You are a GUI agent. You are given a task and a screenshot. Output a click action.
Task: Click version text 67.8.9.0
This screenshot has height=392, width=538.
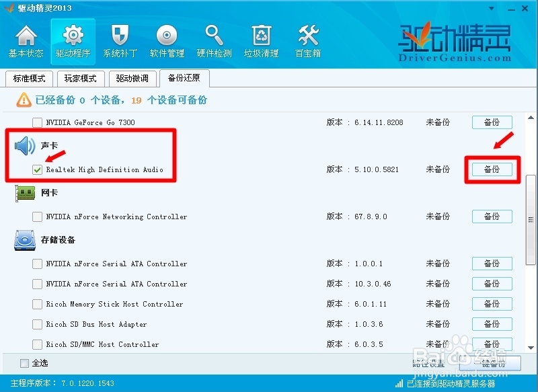371,217
